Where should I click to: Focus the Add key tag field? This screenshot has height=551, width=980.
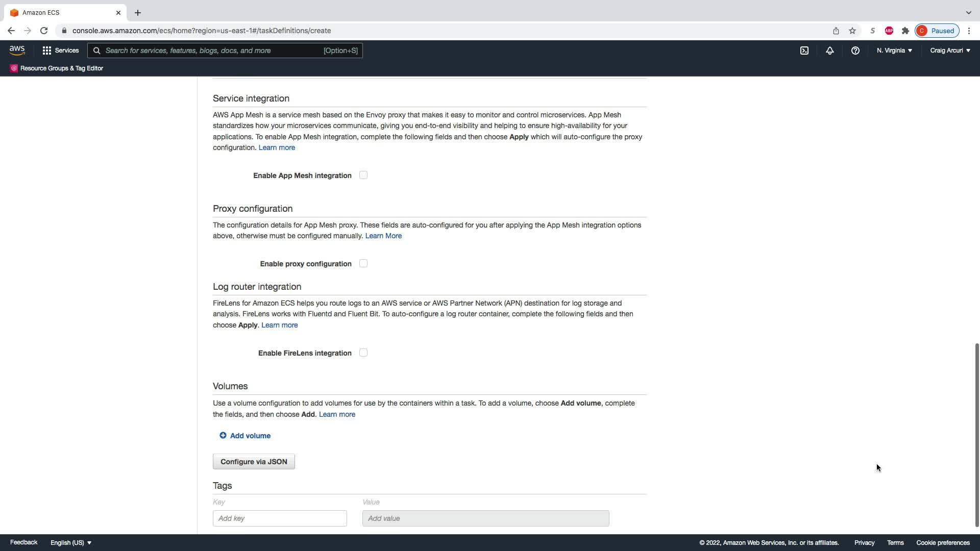coord(280,518)
